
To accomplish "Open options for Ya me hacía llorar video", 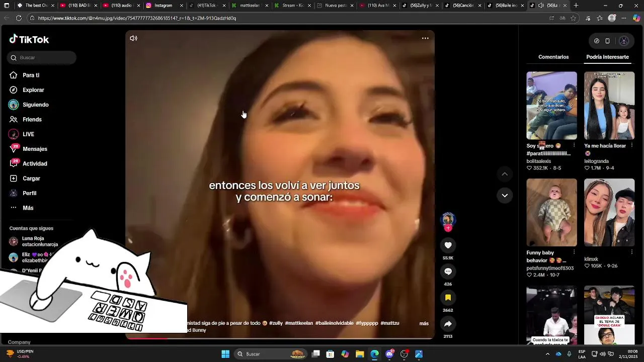I will [631, 146].
